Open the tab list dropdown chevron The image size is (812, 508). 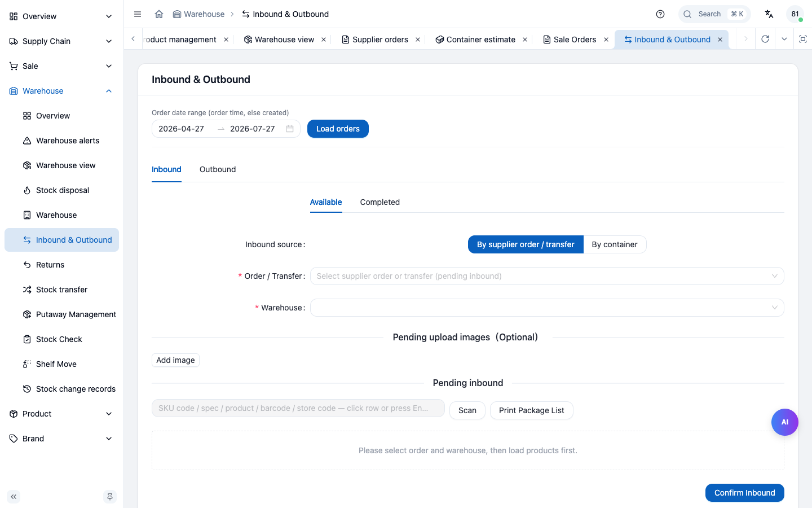784,39
